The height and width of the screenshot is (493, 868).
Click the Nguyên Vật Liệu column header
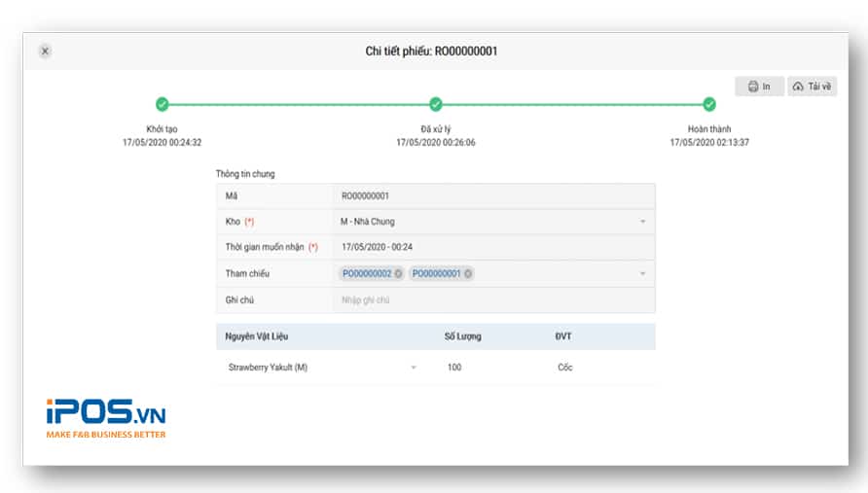(x=256, y=336)
